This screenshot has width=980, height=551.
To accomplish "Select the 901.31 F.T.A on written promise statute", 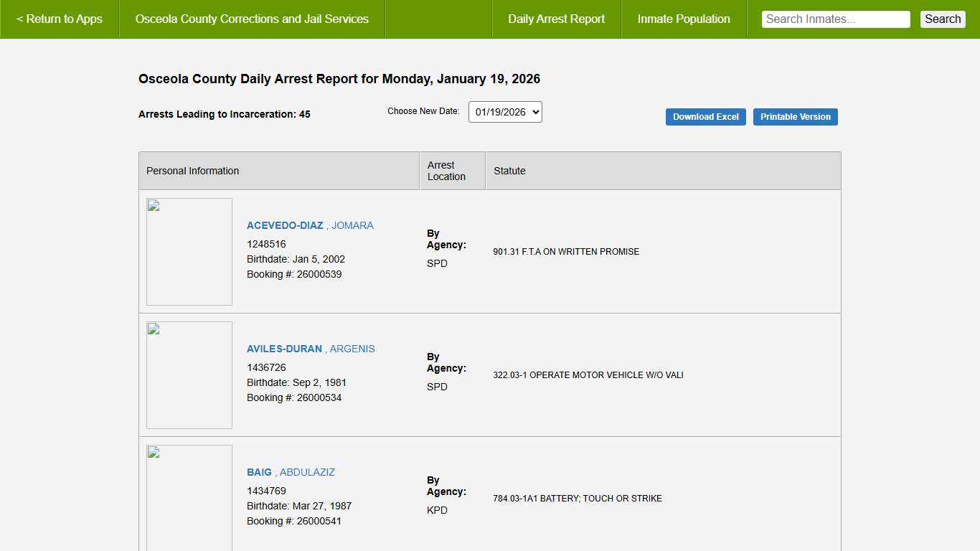I will [566, 252].
